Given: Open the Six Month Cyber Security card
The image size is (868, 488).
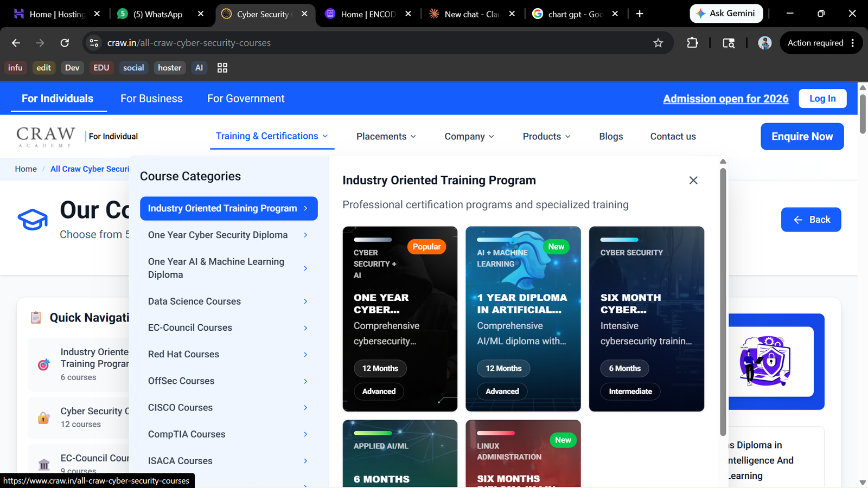Looking at the screenshot, I should tap(647, 319).
